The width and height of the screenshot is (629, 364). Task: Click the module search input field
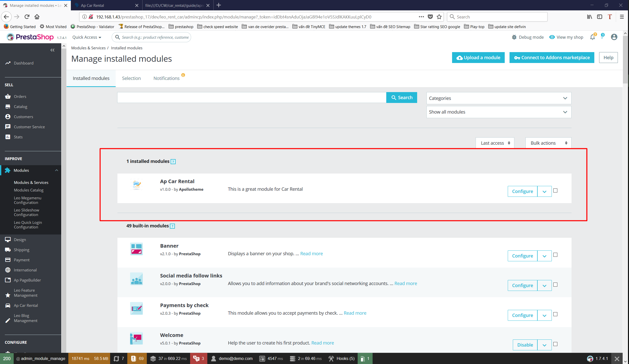click(x=252, y=98)
